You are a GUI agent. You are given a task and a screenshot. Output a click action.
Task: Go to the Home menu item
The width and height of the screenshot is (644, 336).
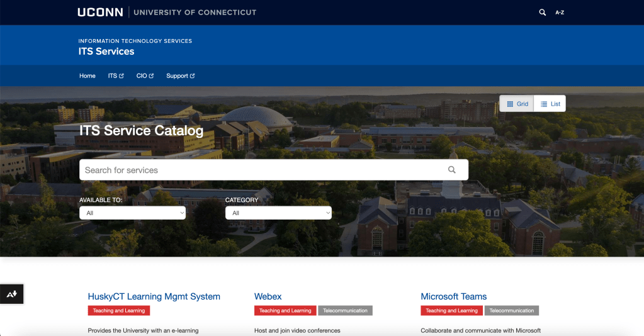[88, 76]
